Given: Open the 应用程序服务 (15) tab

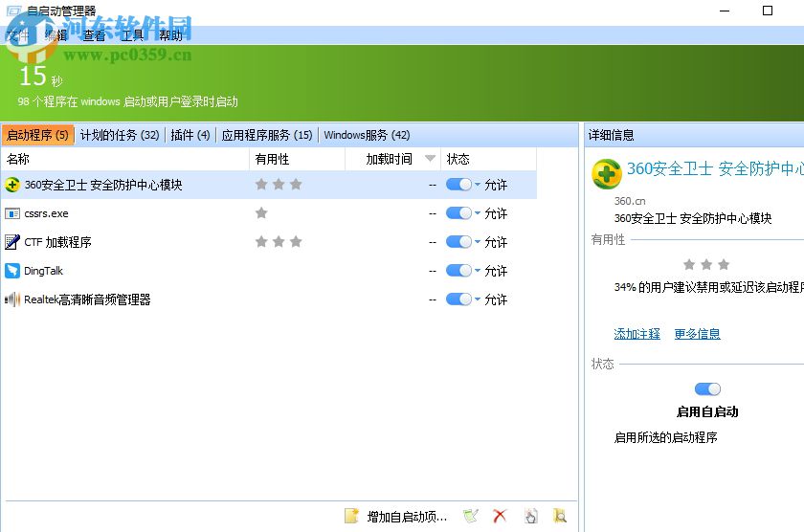Looking at the screenshot, I should pos(267,135).
